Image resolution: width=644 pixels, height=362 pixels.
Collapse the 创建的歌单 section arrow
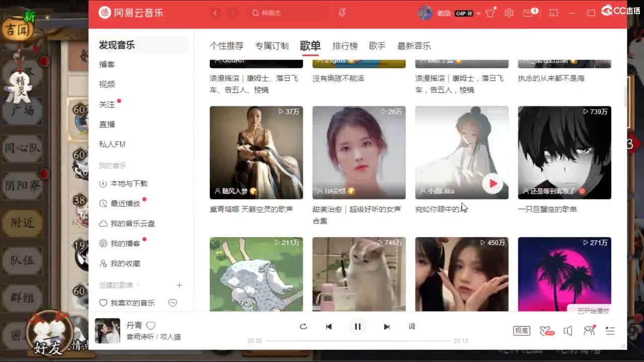[x=138, y=285]
